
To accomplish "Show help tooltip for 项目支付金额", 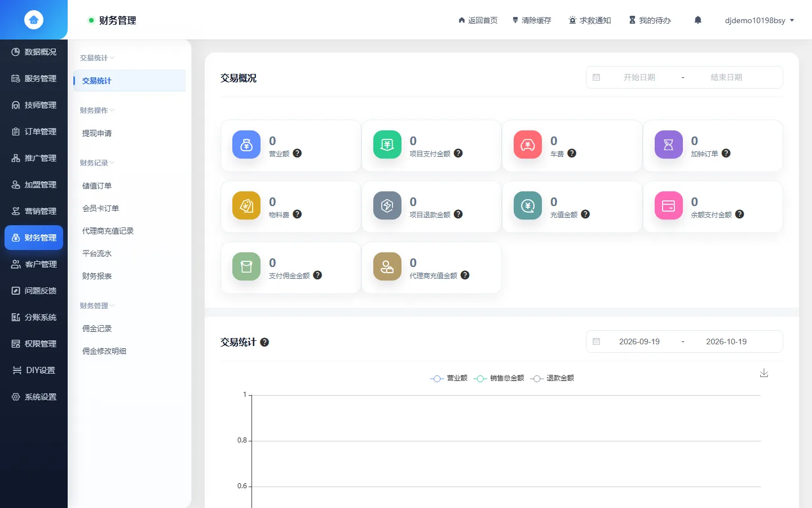I will tap(458, 153).
